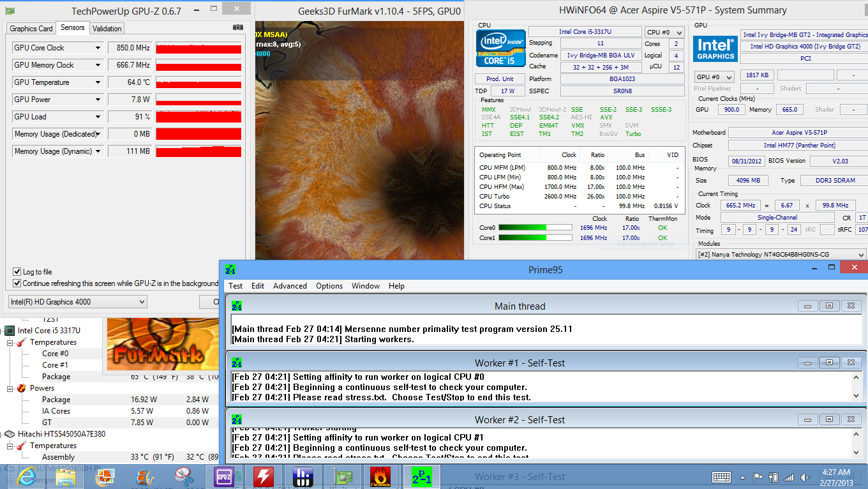This screenshot has height=489, width=868.
Task: Switch to CPU-Z in the taskbar
Action: pyautogui.click(x=223, y=477)
